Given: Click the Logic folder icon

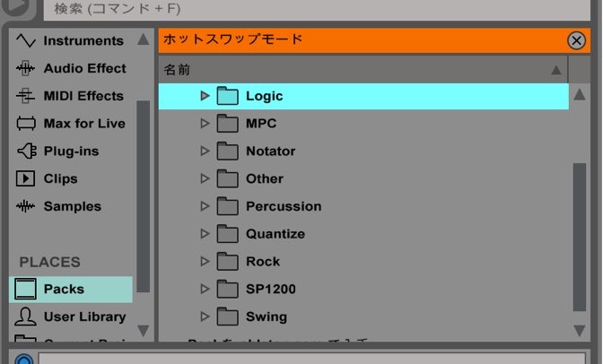Looking at the screenshot, I should [x=227, y=96].
